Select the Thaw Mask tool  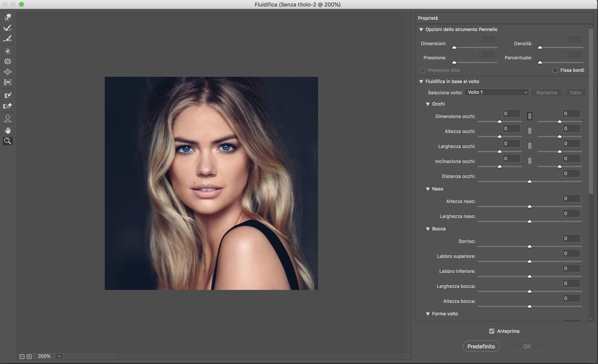[x=8, y=106]
